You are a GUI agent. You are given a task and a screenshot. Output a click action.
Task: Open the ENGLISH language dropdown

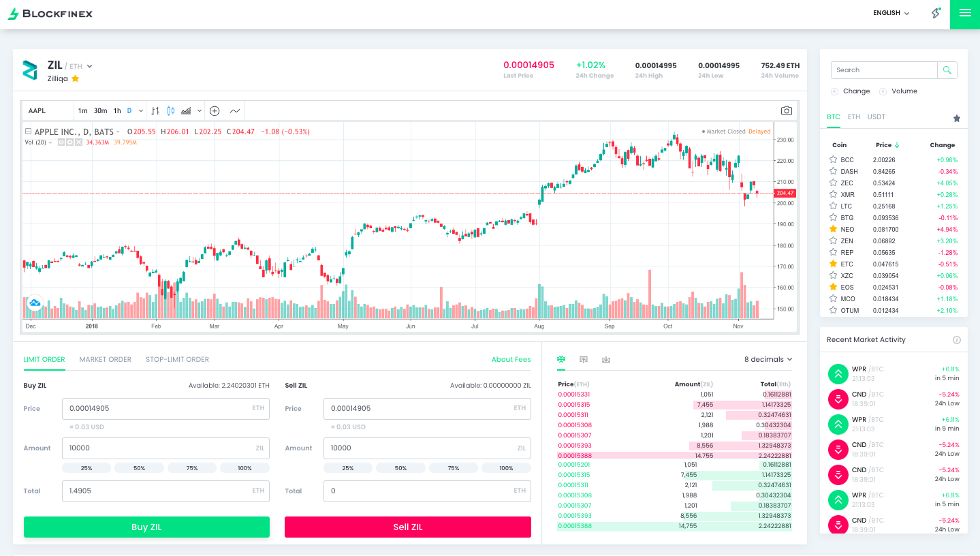pos(891,13)
